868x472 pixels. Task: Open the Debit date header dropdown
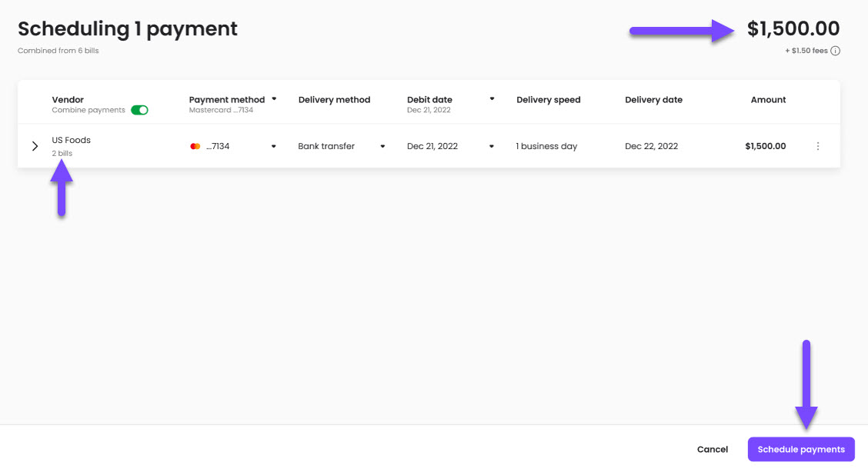coord(492,99)
